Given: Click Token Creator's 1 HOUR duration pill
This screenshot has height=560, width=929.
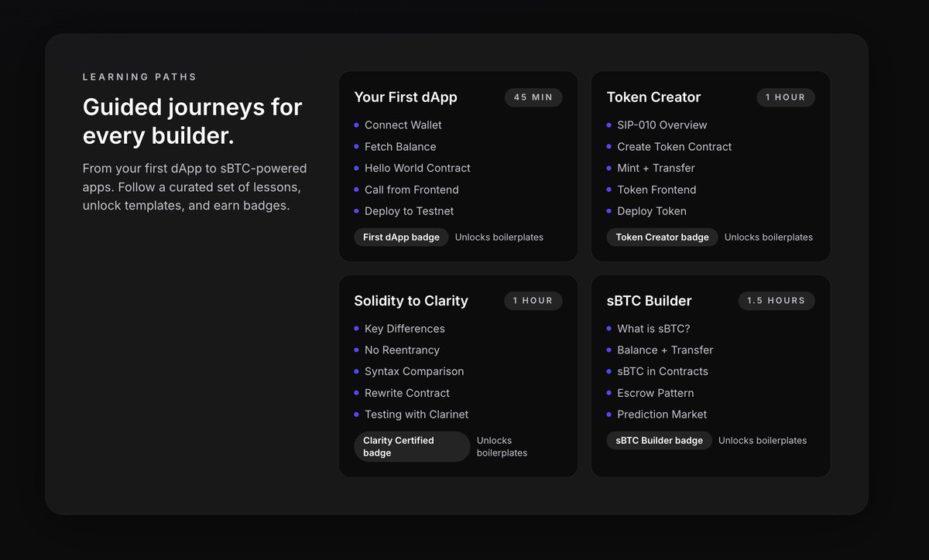Looking at the screenshot, I should (786, 97).
